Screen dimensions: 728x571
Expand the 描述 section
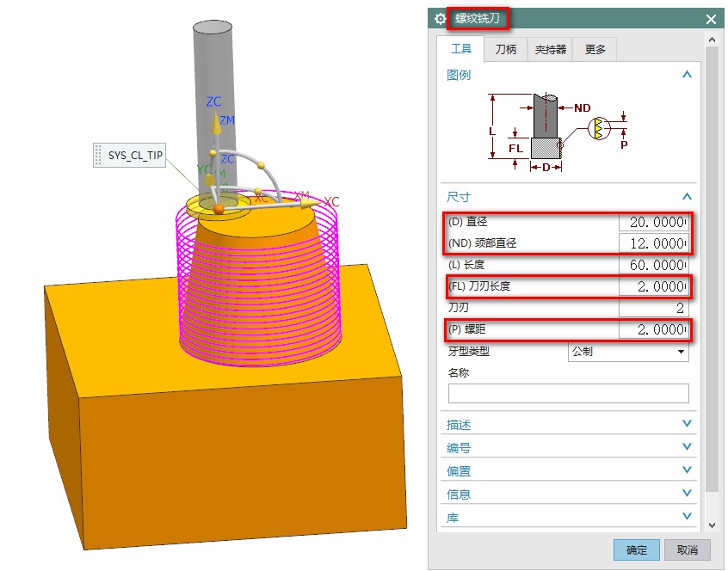[x=686, y=424]
